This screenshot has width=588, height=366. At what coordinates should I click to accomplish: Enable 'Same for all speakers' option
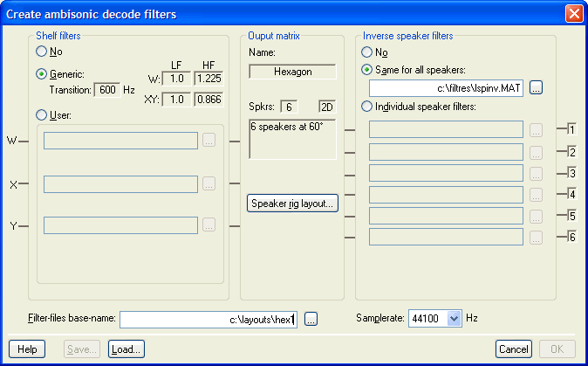pos(367,69)
